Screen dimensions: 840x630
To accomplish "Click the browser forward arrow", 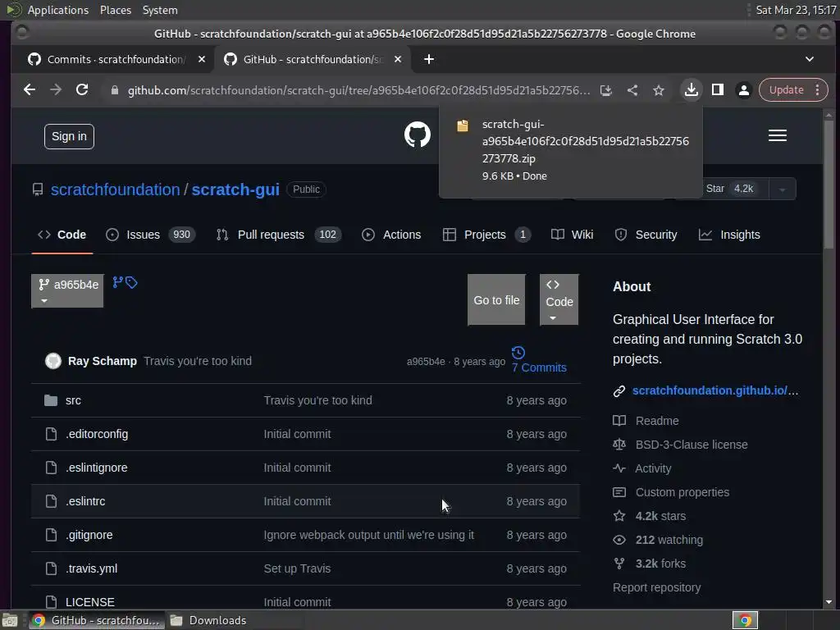I will tap(56, 90).
